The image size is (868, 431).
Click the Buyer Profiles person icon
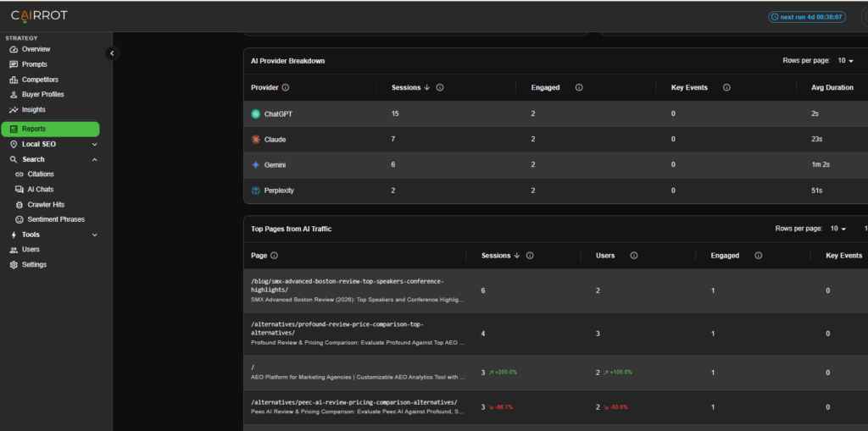pos(14,95)
